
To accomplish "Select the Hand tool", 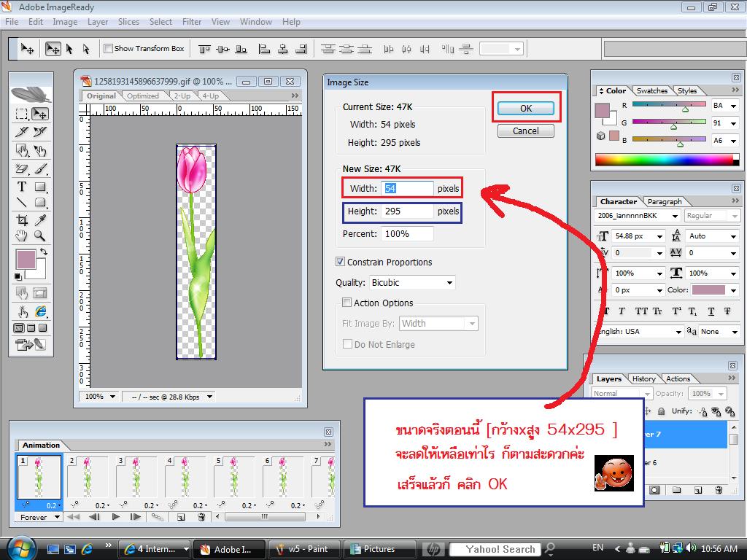I will pyautogui.click(x=21, y=236).
